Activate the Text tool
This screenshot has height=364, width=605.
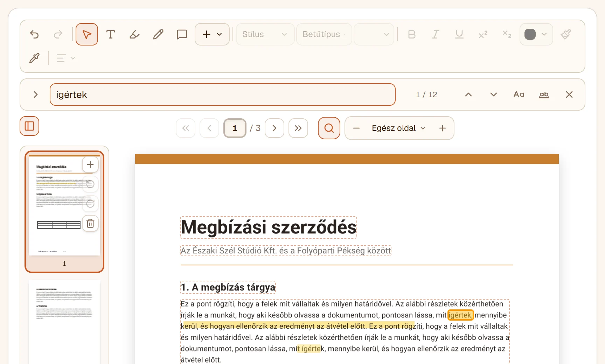coord(111,34)
